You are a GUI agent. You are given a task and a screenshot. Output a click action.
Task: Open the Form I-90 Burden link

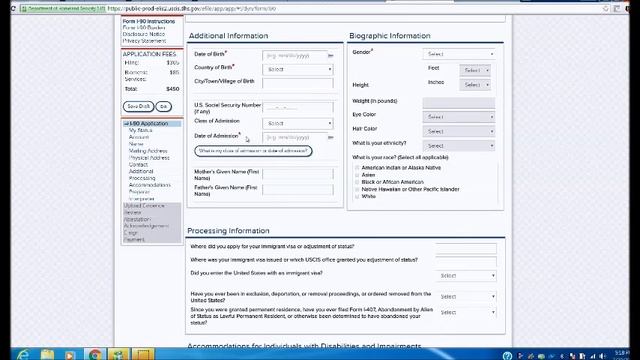[144, 28]
